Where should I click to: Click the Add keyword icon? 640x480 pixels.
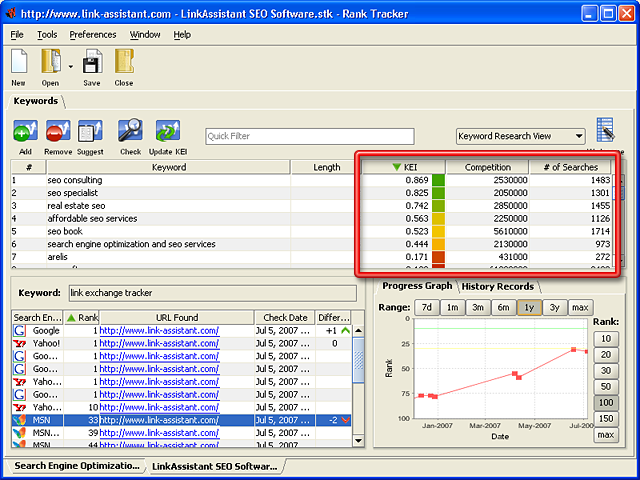point(25,131)
